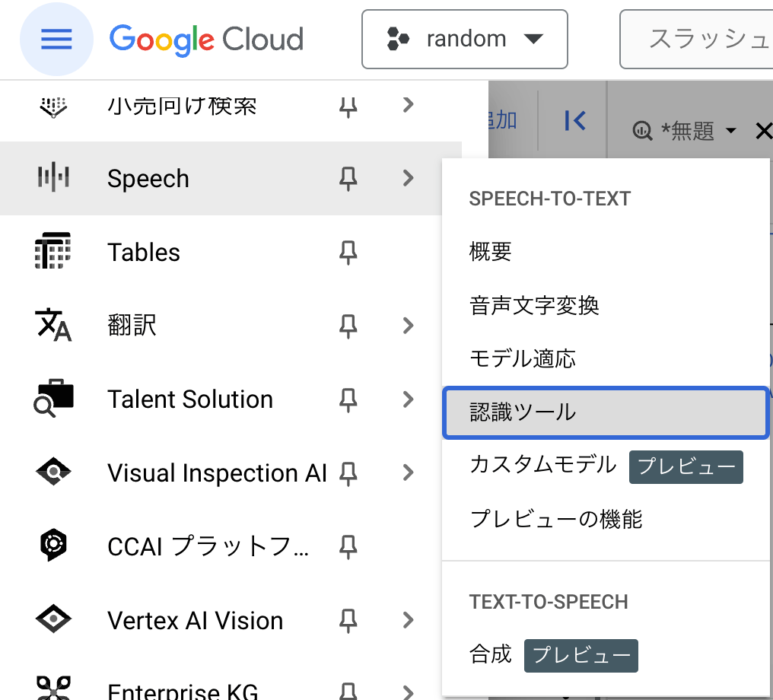Toggle the hamburger navigation menu
This screenshot has height=700, width=773.
56,39
